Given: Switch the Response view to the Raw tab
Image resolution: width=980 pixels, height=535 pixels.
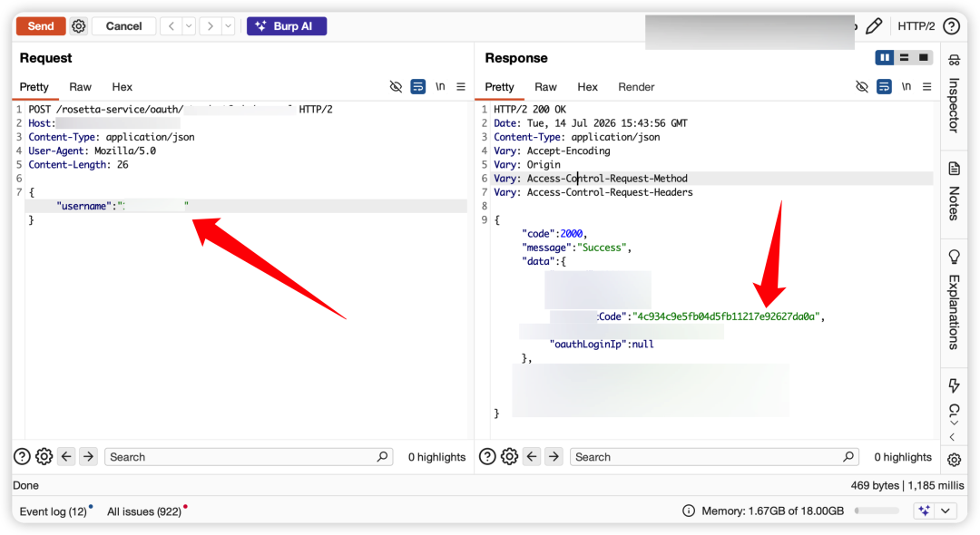Looking at the screenshot, I should point(545,87).
